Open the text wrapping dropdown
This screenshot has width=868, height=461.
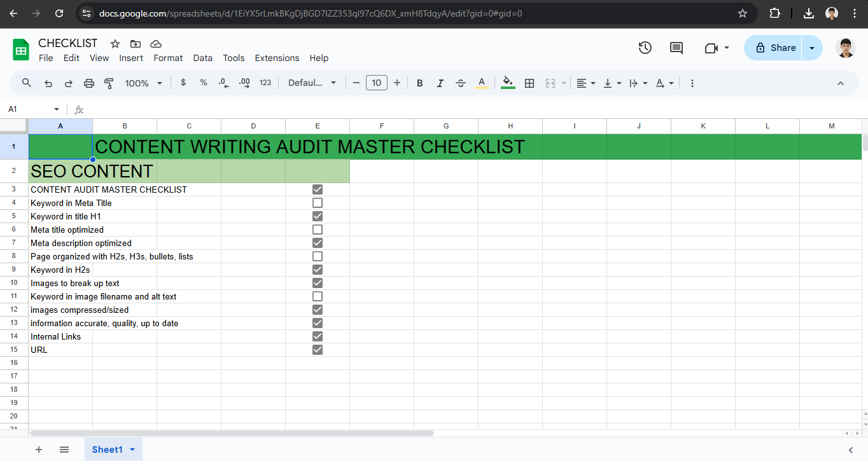point(638,83)
